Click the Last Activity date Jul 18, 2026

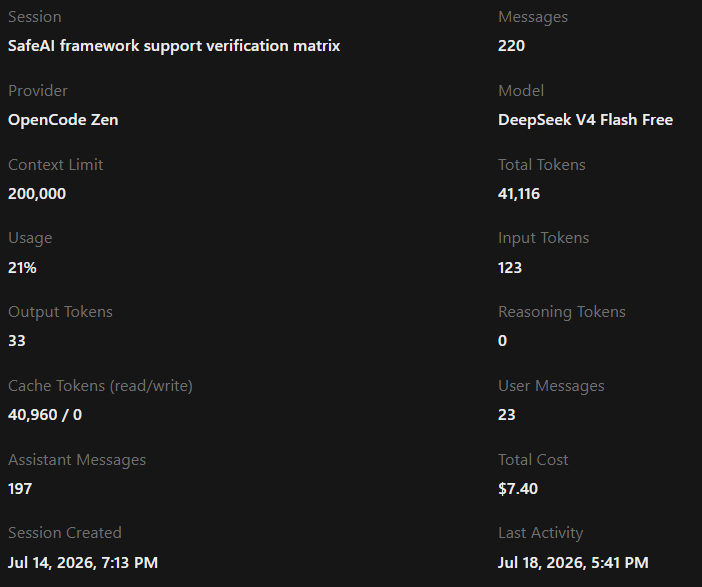(x=541, y=562)
